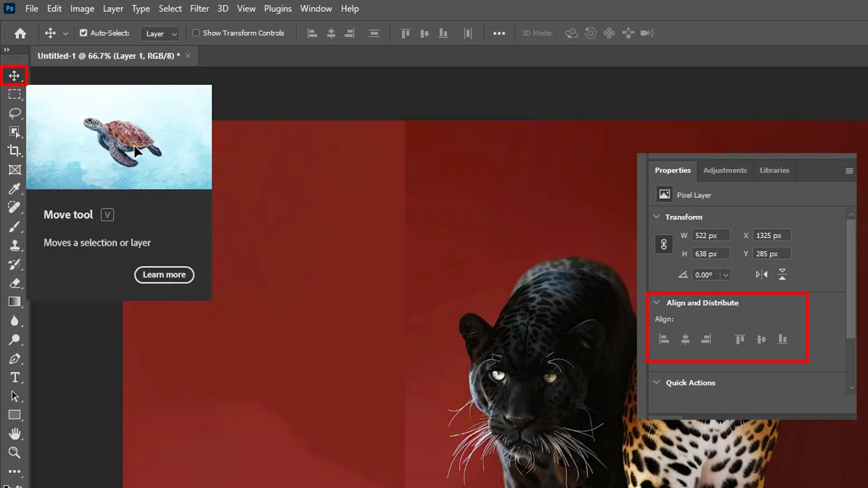
Task: Select the Marquee selection tool
Action: tap(15, 94)
